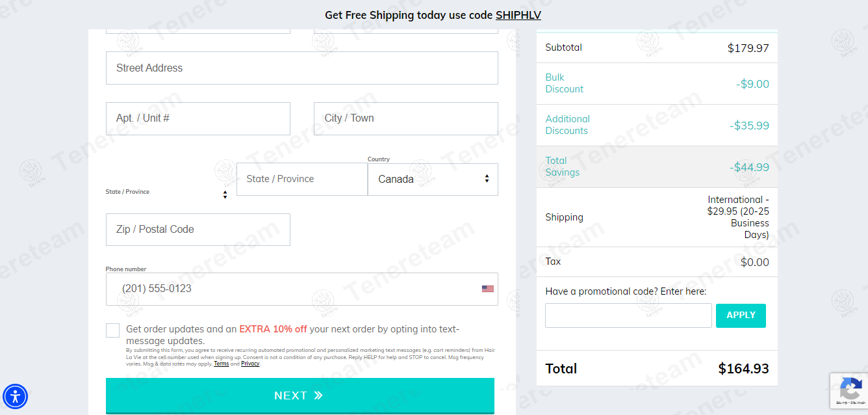Click the SHIPHLV promo code link
Image resolution: width=868 pixels, height=415 pixels.
pyautogui.click(x=518, y=15)
